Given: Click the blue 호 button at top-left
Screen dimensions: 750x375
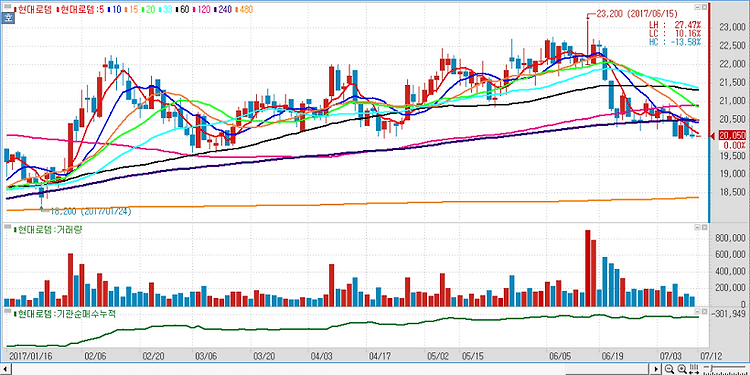Looking at the screenshot, I should point(8,19).
